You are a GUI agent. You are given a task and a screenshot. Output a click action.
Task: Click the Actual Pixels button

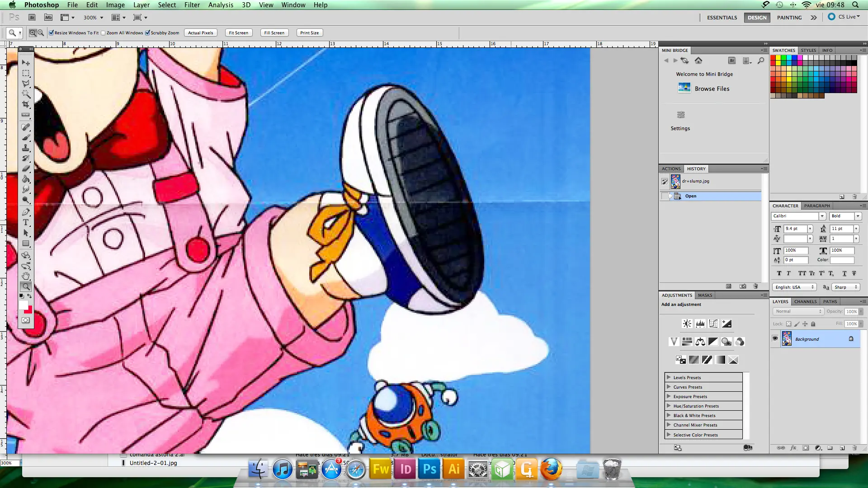[200, 33]
